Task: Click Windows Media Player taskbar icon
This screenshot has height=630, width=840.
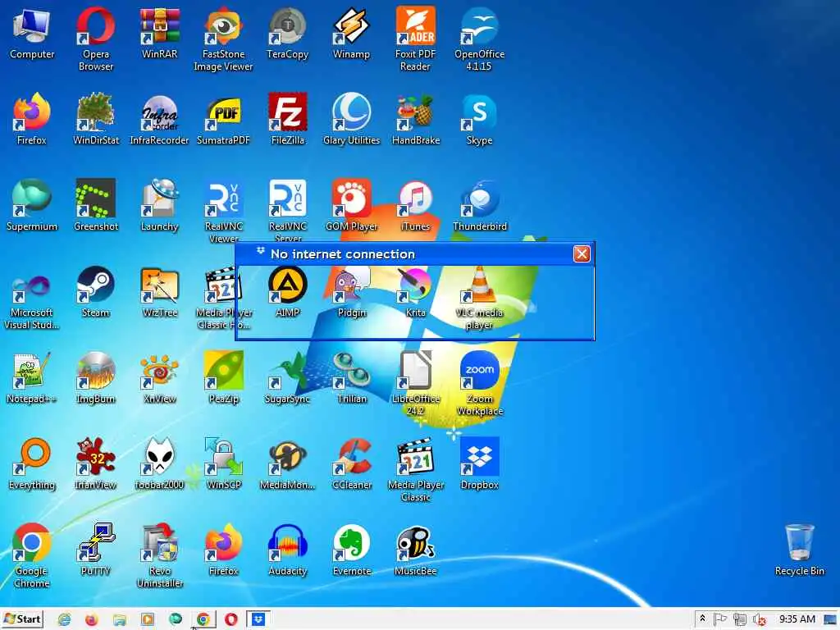Action: tap(148, 619)
